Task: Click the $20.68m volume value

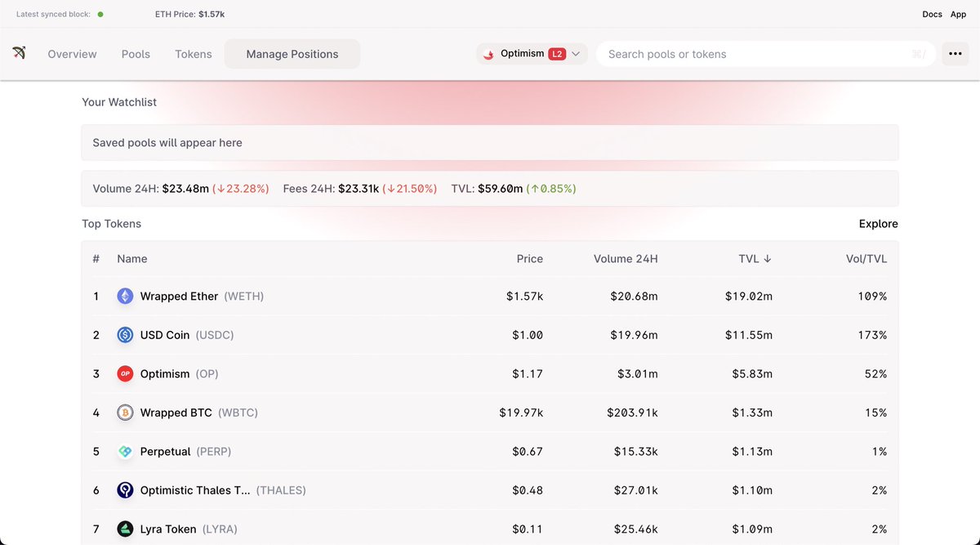Action: coord(634,296)
